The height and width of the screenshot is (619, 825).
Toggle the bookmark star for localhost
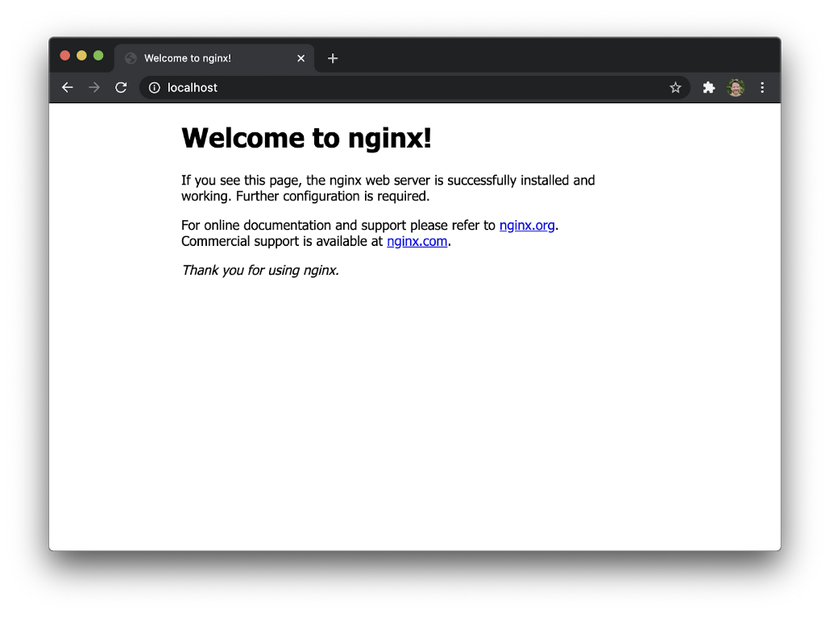click(x=675, y=87)
